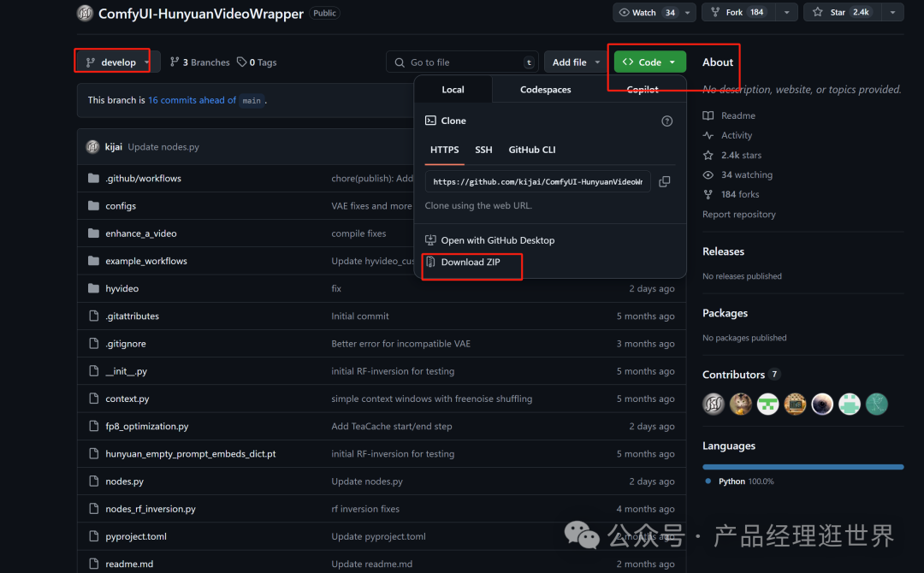Open the latest commit 'Update nodes.py'

(163, 146)
